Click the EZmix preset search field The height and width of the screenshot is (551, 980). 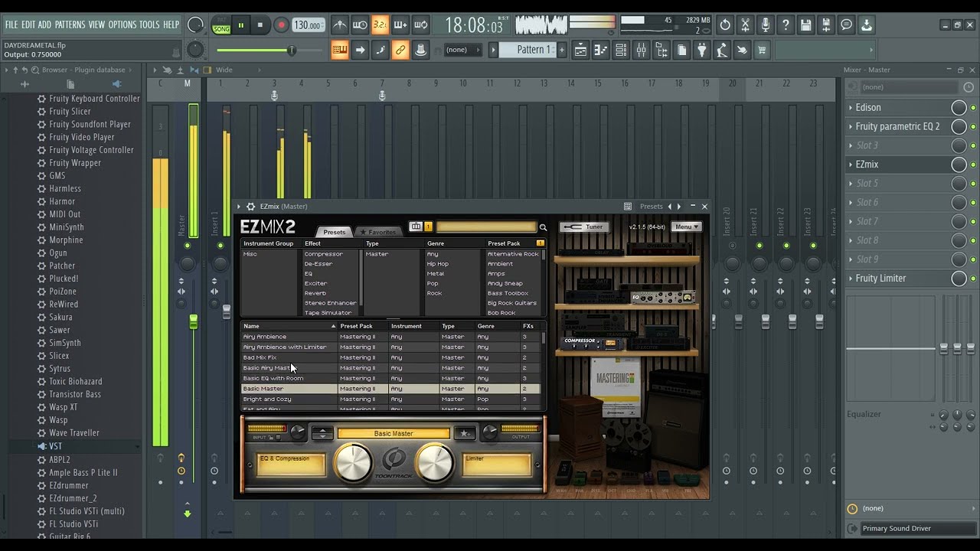pos(486,227)
